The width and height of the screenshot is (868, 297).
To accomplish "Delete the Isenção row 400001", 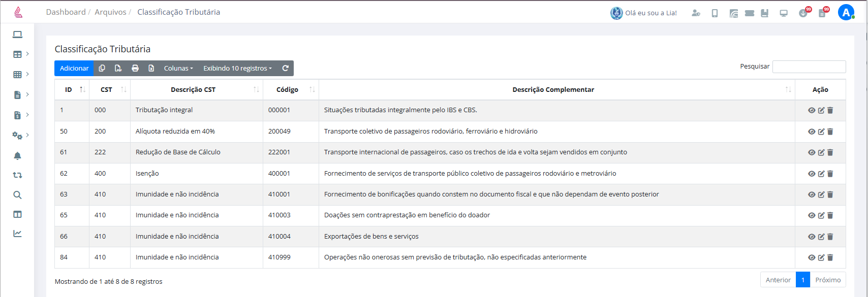I will point(830,174).
